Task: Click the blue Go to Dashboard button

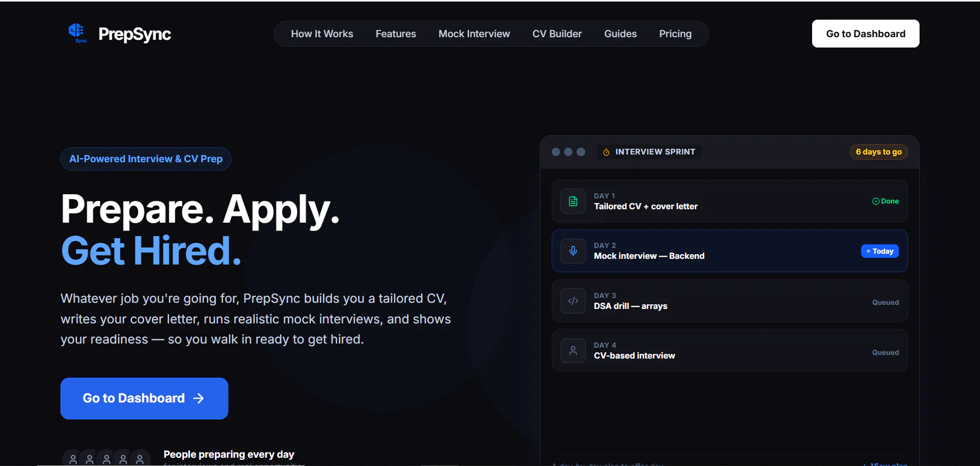Action: (144, 398)
